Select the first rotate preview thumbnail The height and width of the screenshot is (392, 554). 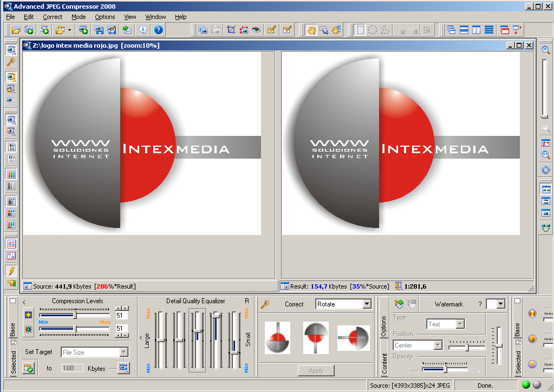[x=277, y=338]
